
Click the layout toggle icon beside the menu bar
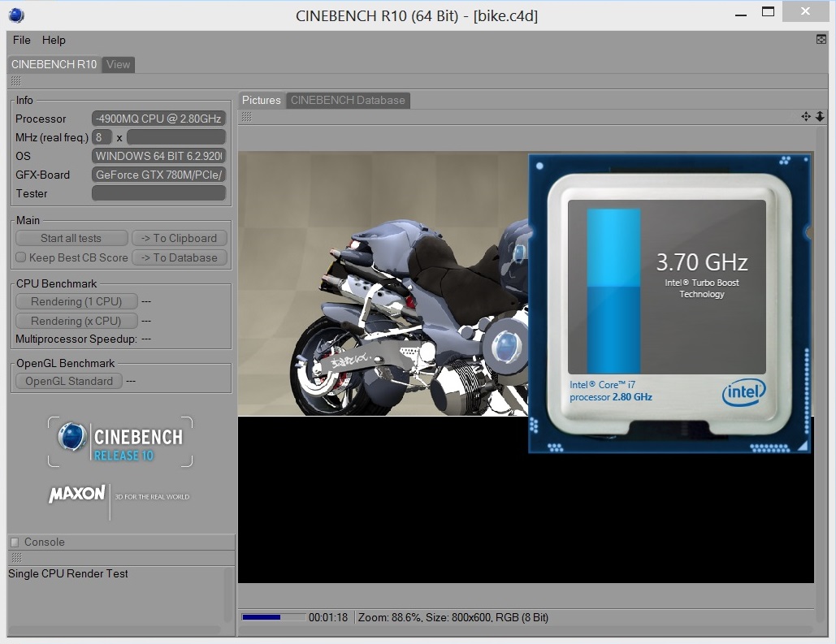pos(821,40)
